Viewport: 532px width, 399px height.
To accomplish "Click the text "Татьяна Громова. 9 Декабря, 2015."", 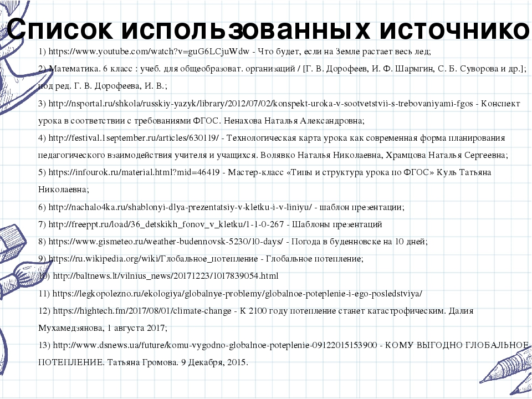I will tap(177, 362).
